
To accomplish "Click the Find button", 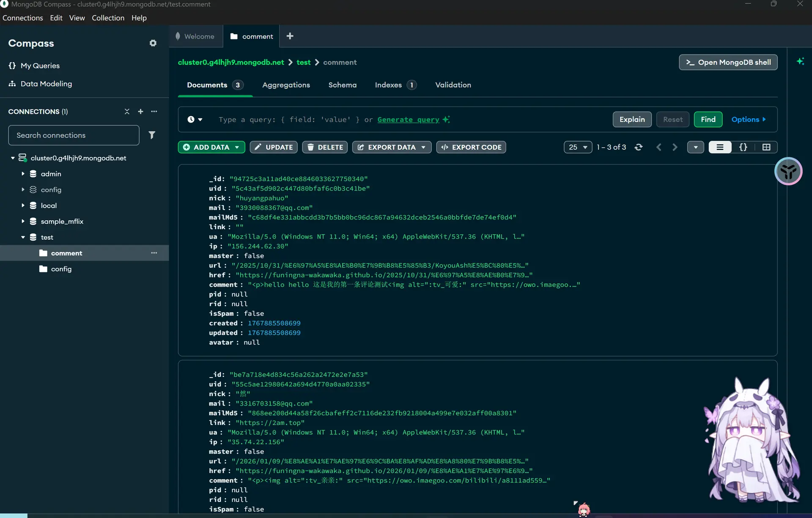I will click(708, 120).
